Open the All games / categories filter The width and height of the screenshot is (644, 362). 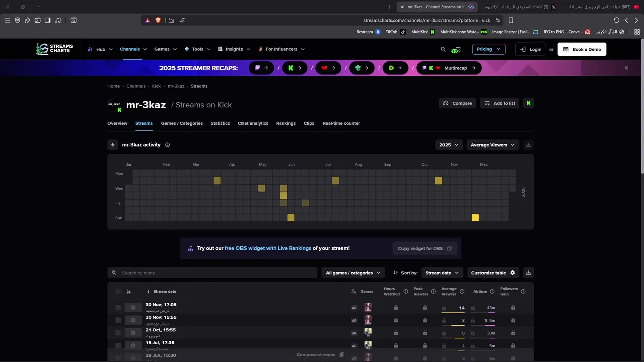pos(353,273)
